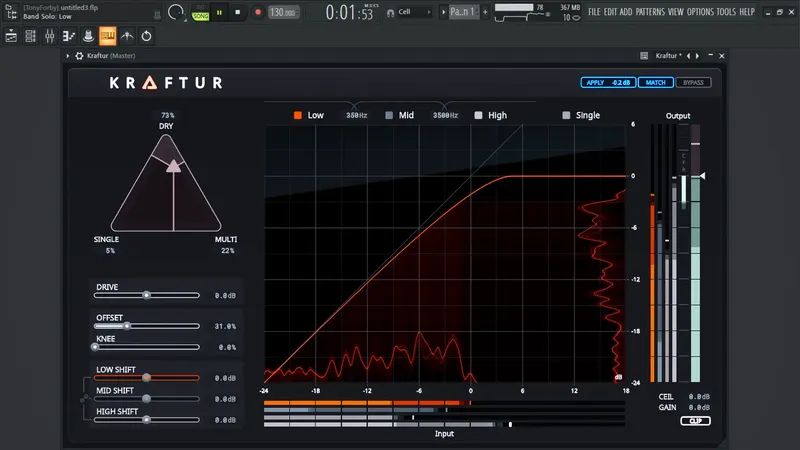Open the VIEW menu

pos(676,12)
